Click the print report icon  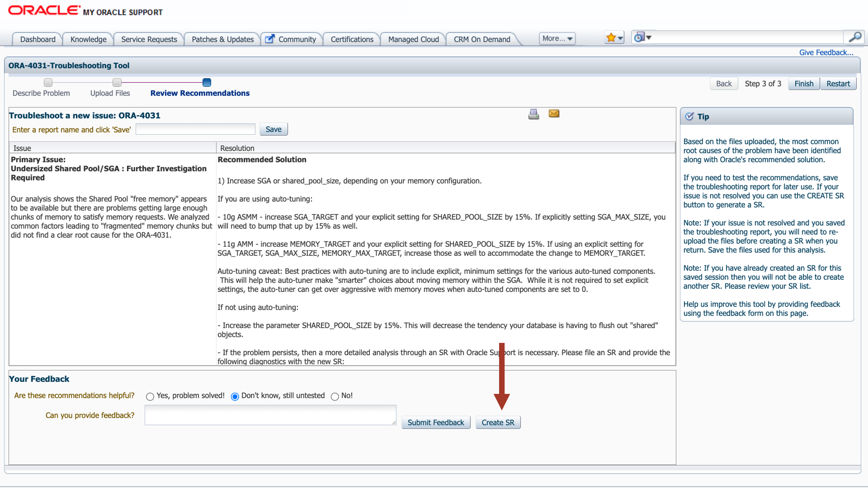tap(533, 114)
